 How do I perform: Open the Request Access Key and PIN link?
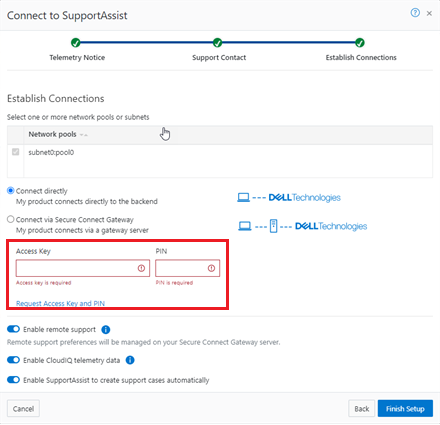coord(60,303)
